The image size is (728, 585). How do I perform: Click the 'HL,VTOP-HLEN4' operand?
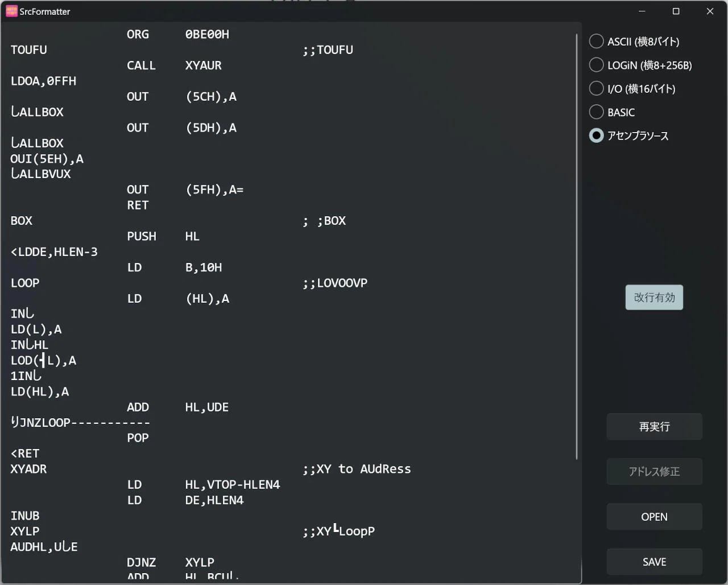[233, 485]
